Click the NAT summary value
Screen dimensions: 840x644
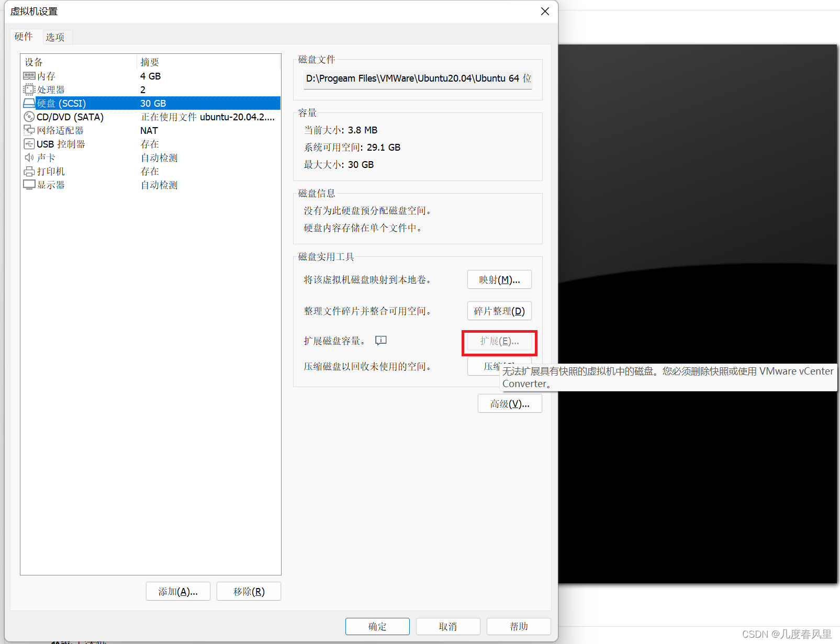click(x=149, y=131)
